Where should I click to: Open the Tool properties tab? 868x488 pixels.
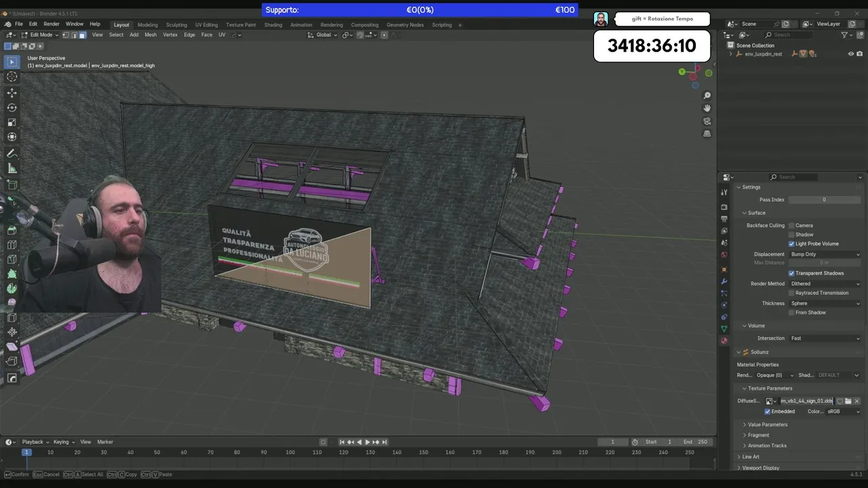(724, 192)
